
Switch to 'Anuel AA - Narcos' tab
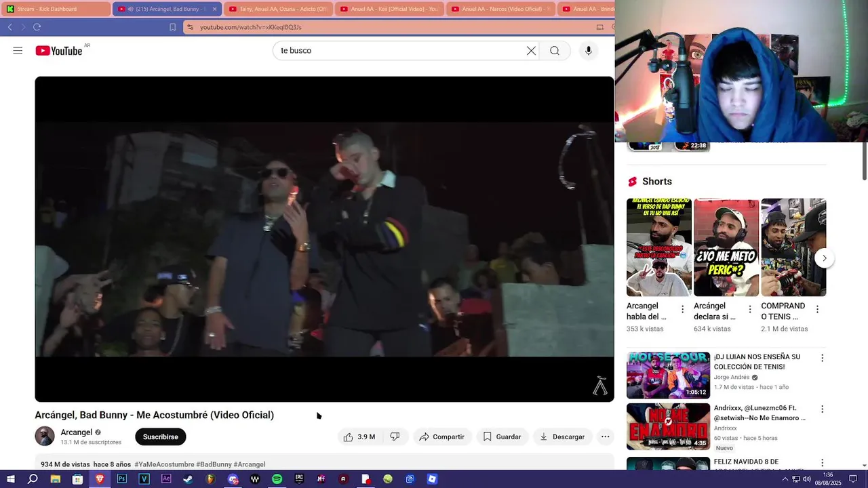500,9
